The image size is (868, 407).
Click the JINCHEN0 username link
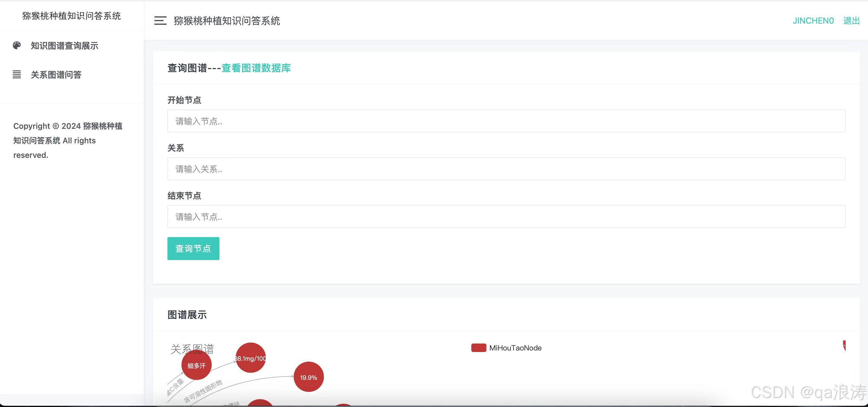pyautogui.click(x=813, y=21)
